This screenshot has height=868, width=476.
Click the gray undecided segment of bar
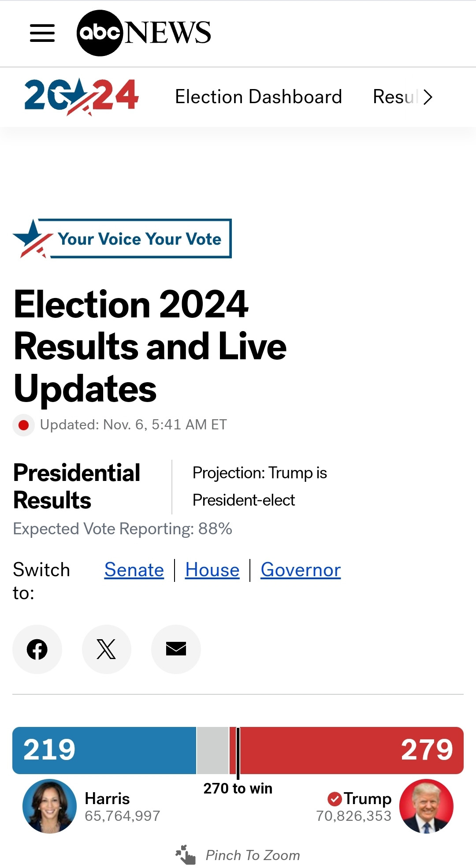[x=212, y=750]
